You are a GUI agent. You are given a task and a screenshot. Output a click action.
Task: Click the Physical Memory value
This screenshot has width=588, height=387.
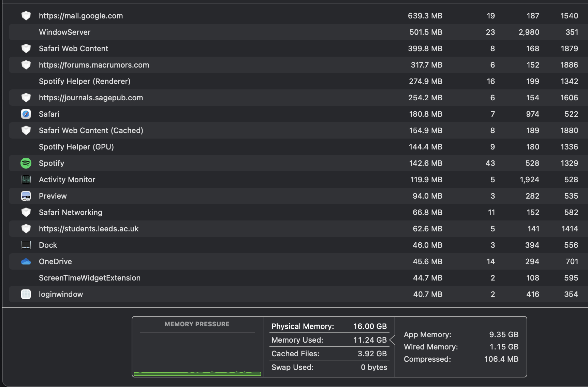[x=370, y=326]
